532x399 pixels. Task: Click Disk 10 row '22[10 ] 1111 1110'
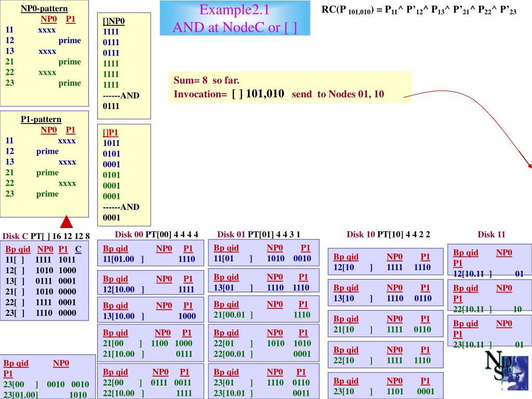[x=382, y=361]
